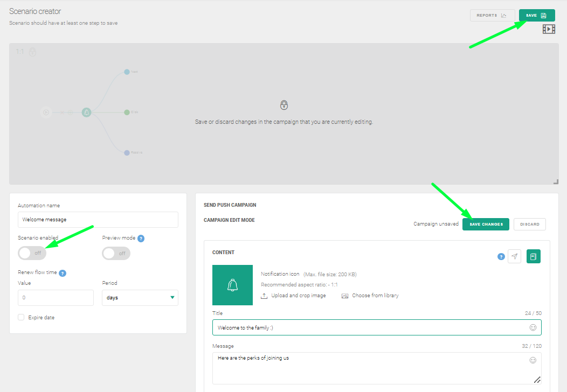Click the help icon next to Preview mode
The width and height of the screenshot is (567, 392).
click(x=141, y=238)
